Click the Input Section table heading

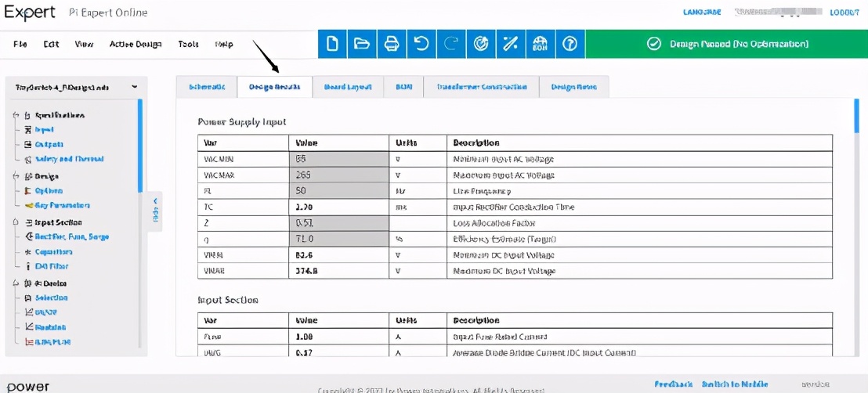click(227, 300)
